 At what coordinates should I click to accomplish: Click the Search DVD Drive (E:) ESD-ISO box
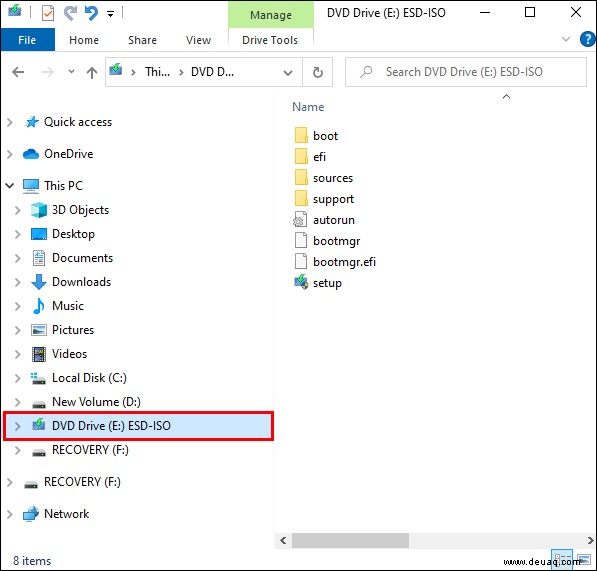(466, 72)
